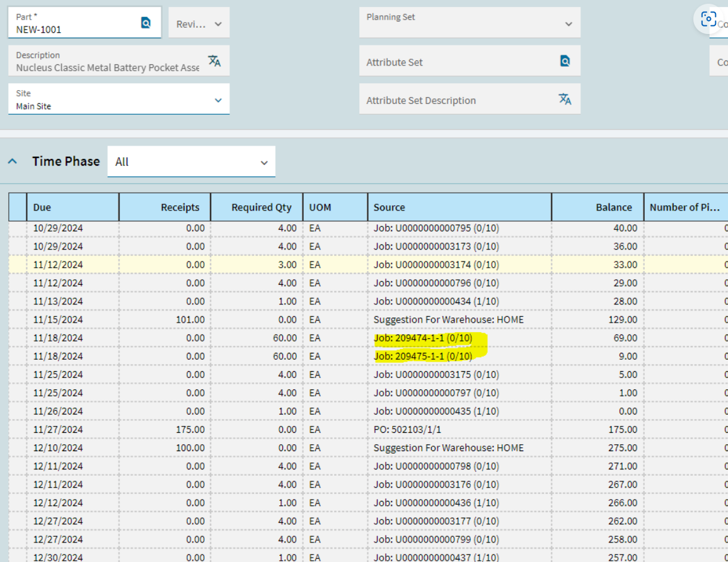
Task: Click due date 12/12/2024
Action: tap(58, 503)
